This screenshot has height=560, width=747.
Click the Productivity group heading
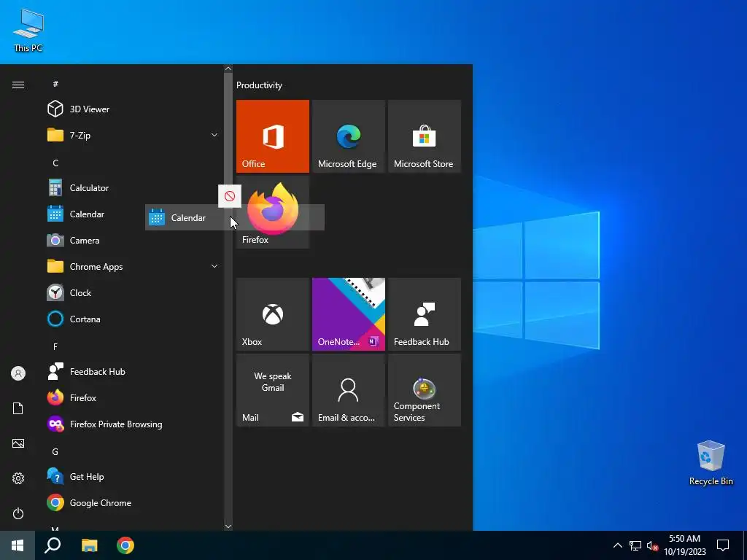pyautogui.click(x=259, y=85)
